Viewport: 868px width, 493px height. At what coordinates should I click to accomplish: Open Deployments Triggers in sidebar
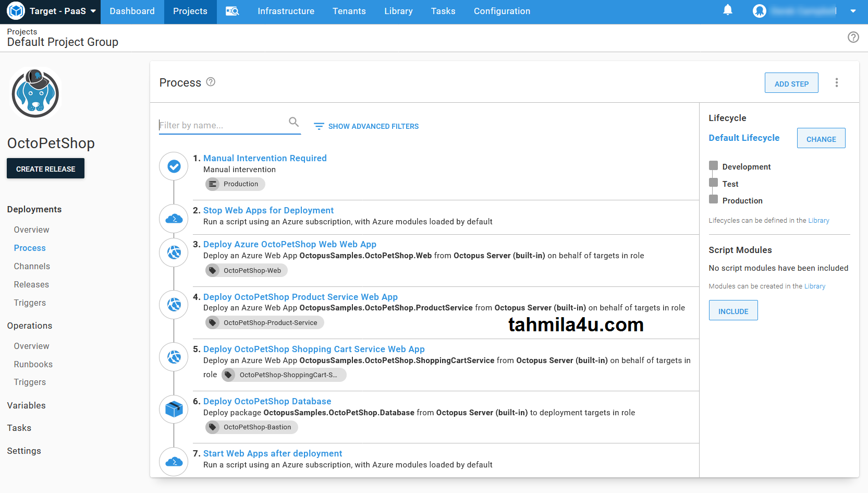click(x=30, y=303)
